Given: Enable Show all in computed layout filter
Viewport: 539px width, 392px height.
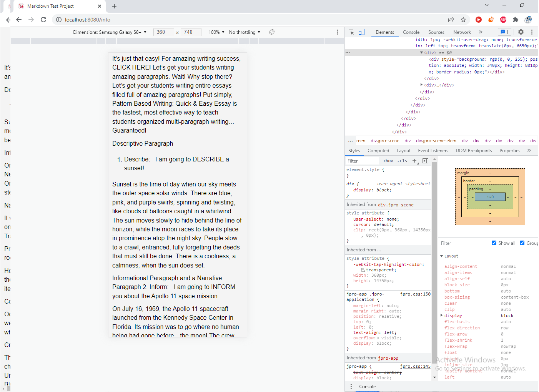Looking at the screenshot, I should tap(494, 243).
